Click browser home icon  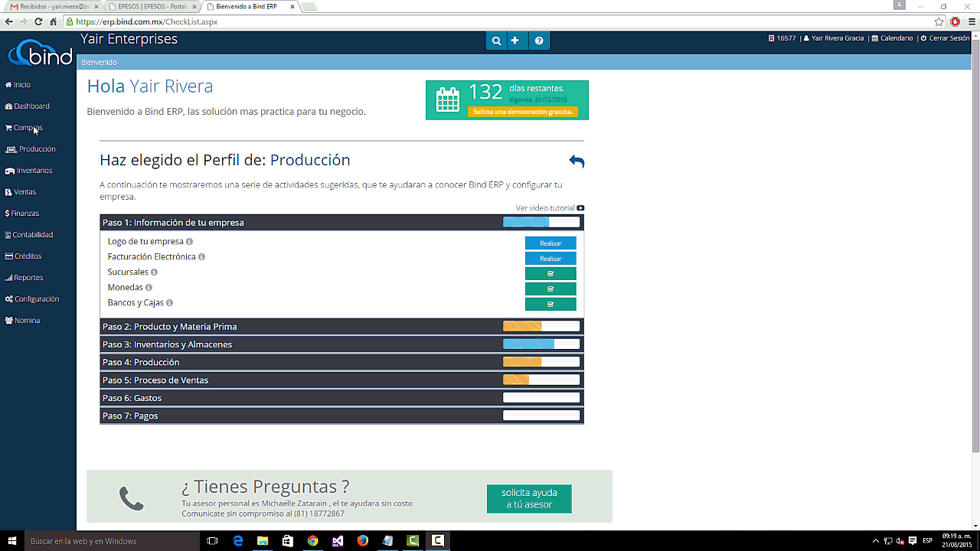(x=54, y=21)
